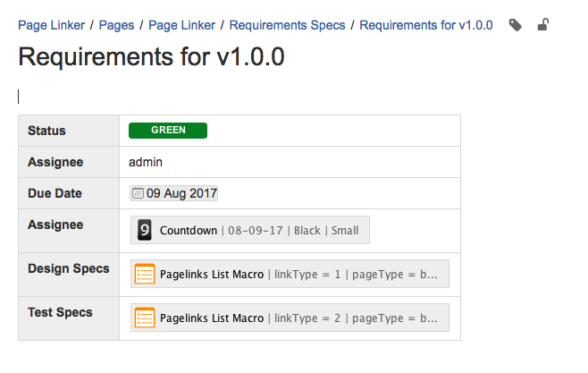Open the first Page Linker breadcrumb

(52, 25)
